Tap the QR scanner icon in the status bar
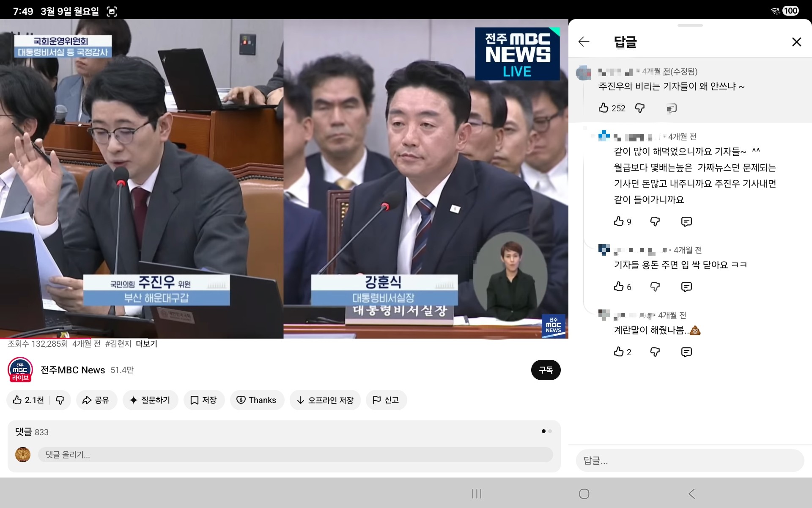 point(112,11)
